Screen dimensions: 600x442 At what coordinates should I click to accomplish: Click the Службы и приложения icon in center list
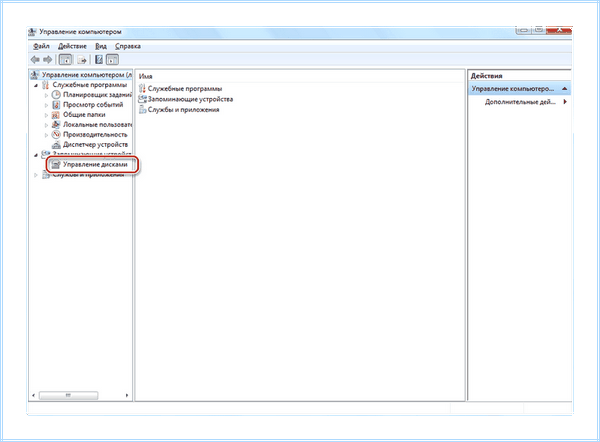[142, 109]
